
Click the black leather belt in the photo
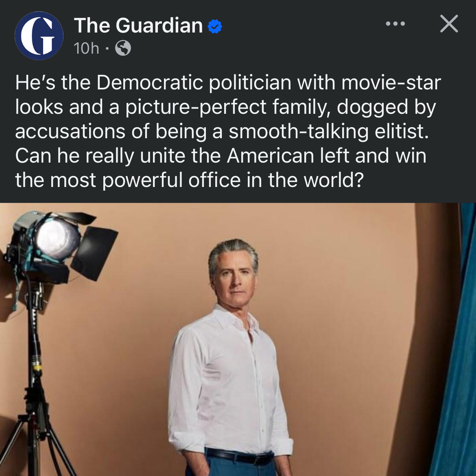(x=239, y=456)
